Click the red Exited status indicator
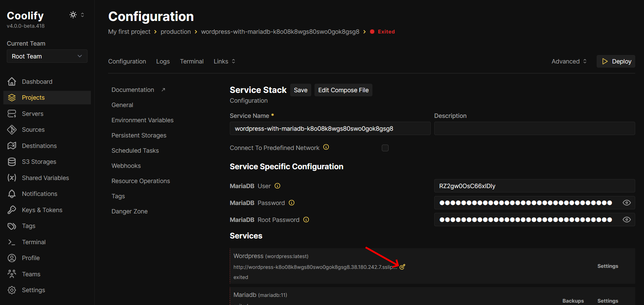The image size is (644, 305). pos(382,31)
